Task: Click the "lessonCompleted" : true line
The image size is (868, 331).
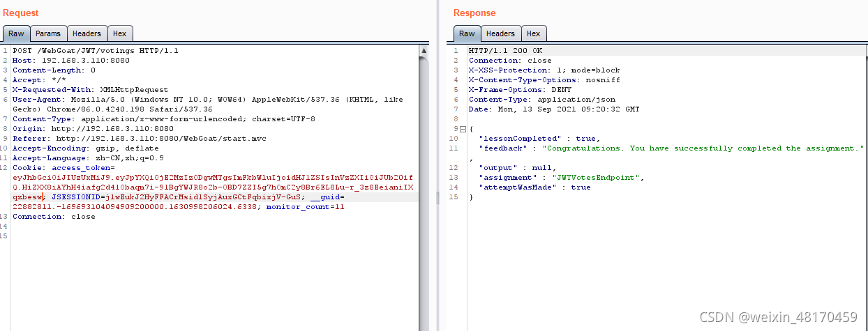Action: (x=539, y=139)
